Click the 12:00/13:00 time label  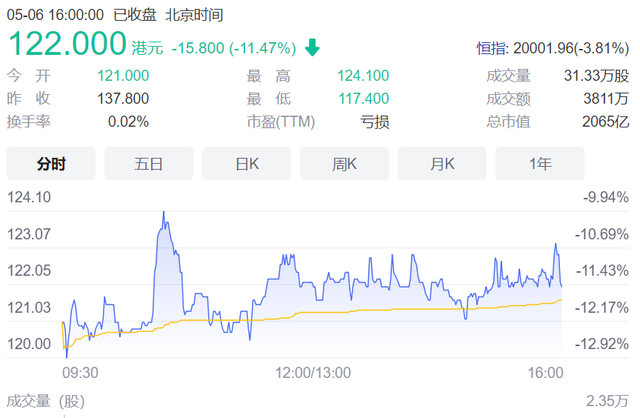(313, 373)
